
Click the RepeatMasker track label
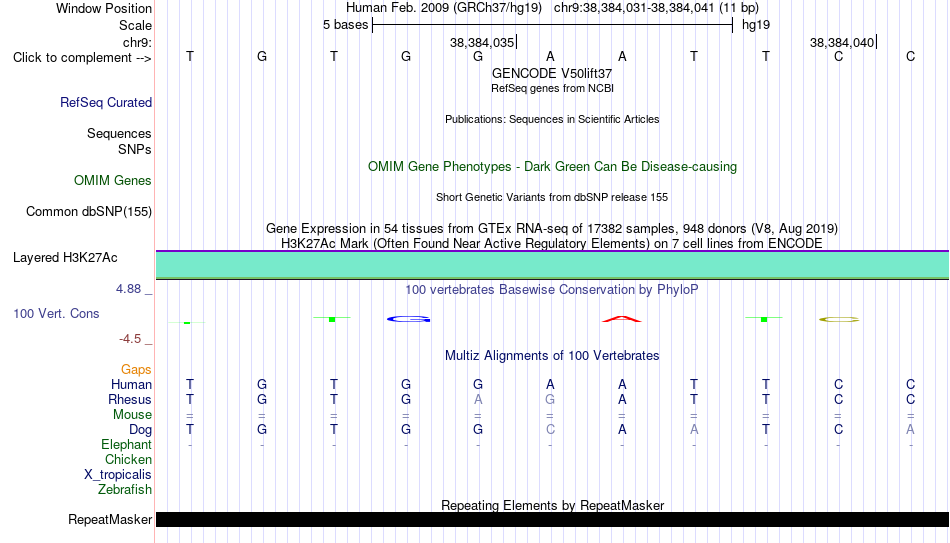point(110,519)
